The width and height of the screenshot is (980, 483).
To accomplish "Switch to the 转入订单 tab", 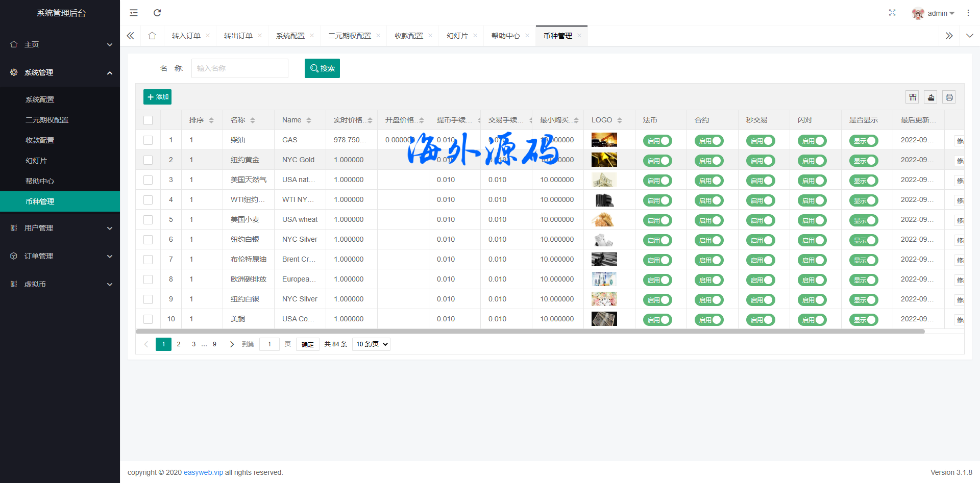I will pos(186,36).
